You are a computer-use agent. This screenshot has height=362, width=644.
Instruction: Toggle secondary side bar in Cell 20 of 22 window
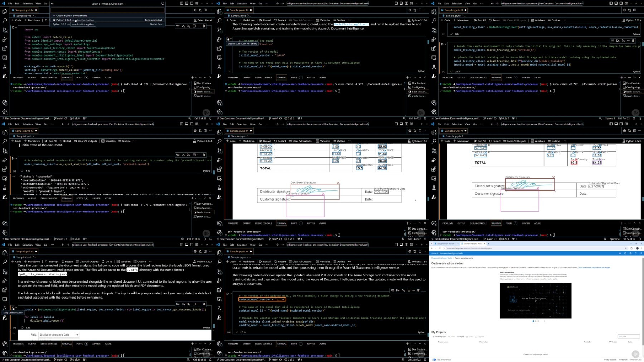click(406, 245)
